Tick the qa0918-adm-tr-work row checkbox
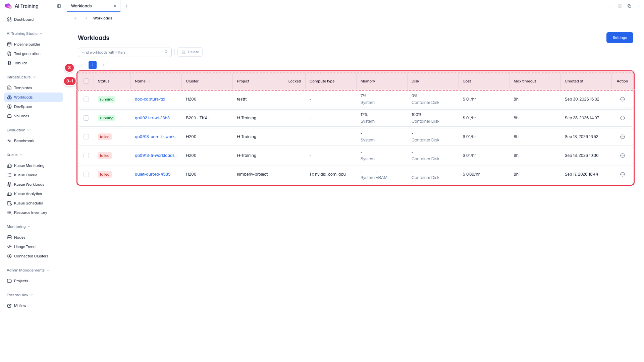This screenshot has width=644, height=362. pos(86,137)
